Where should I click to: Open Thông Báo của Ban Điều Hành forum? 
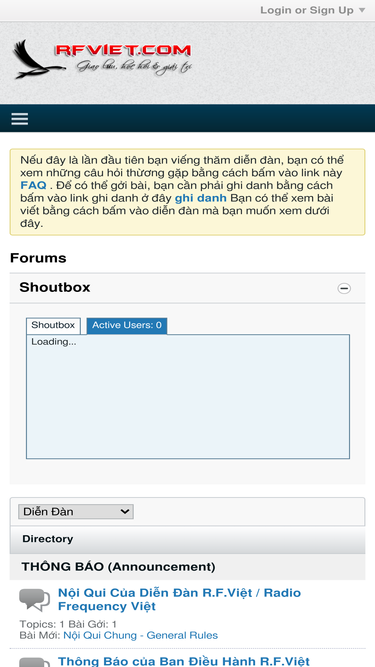[184, 661]
